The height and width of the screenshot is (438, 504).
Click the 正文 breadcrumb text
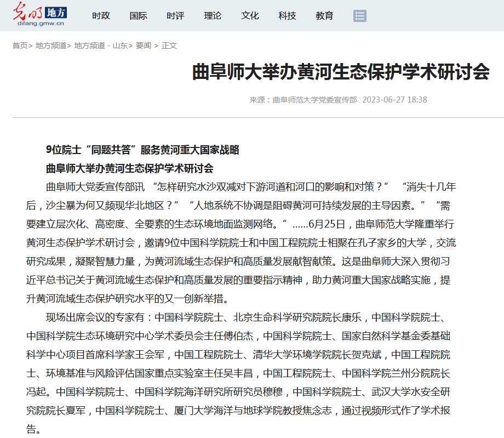pos(169,45)
